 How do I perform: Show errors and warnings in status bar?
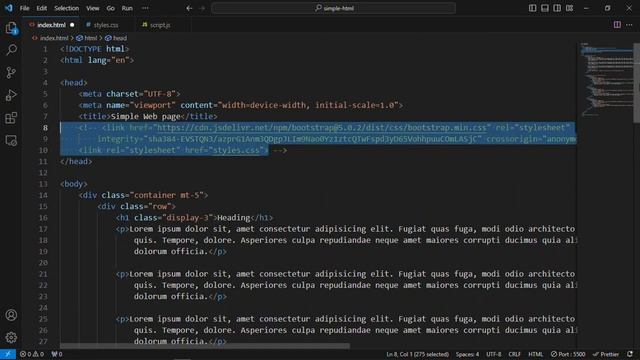(x=32, y=354)
